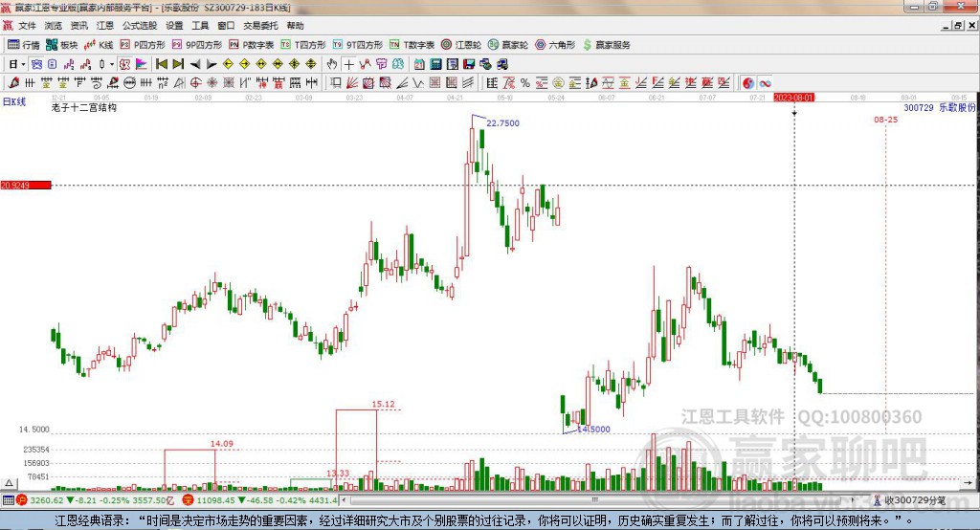Click the 行情 quotes button

click(24, 45)
